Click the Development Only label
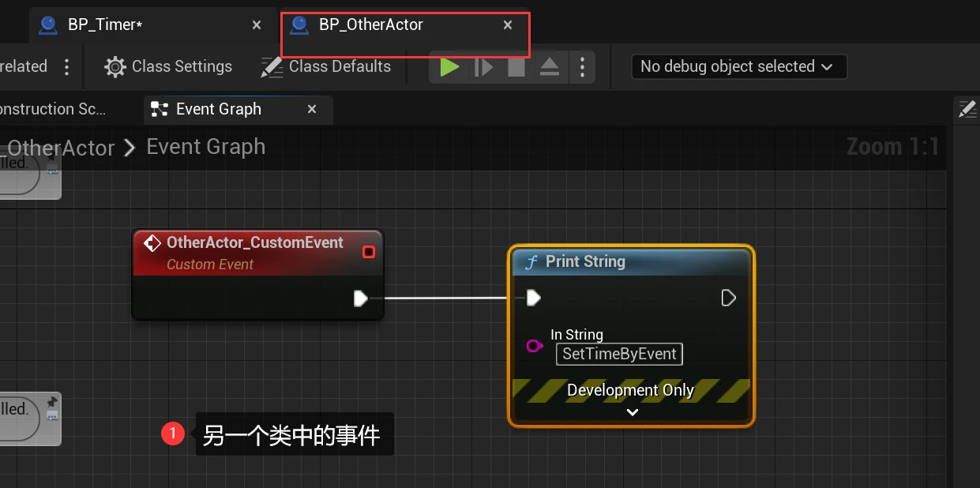 point(631,390)
